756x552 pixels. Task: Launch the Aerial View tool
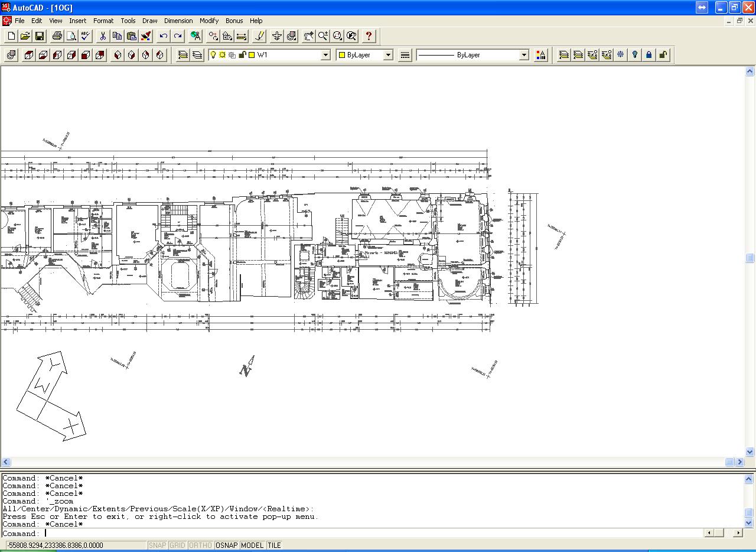coord(351,36)
